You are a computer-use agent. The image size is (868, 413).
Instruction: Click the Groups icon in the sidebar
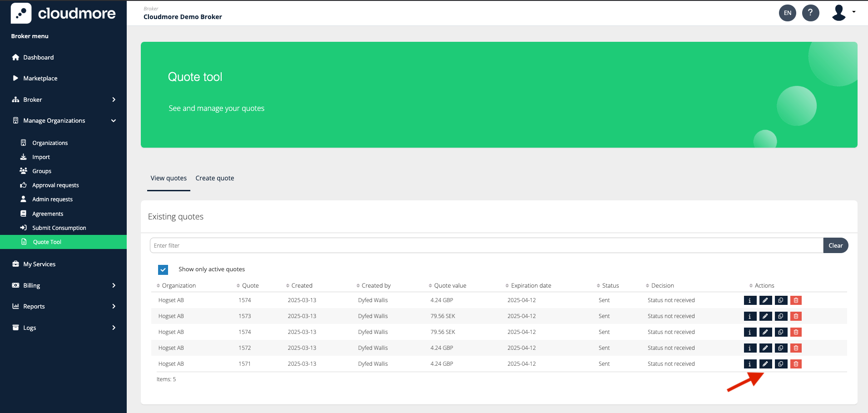point(23,170)
